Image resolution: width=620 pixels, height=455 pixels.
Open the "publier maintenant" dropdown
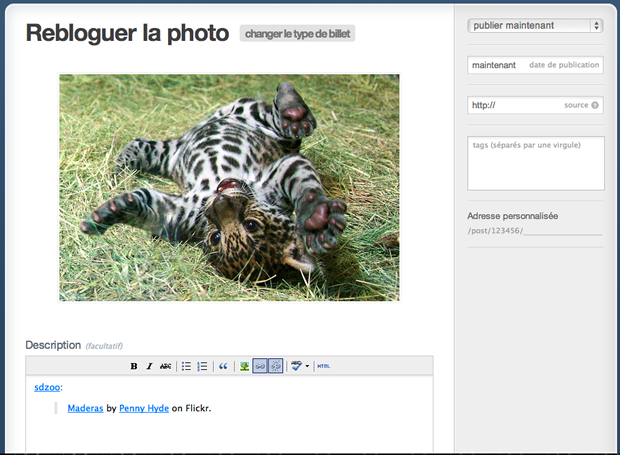[x=535, y=25]
